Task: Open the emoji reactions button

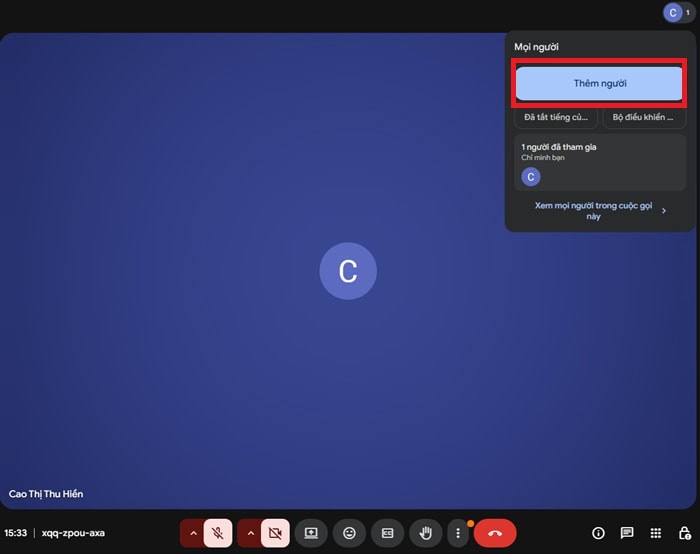Action: pyautogui.click(x=349, y=533)
